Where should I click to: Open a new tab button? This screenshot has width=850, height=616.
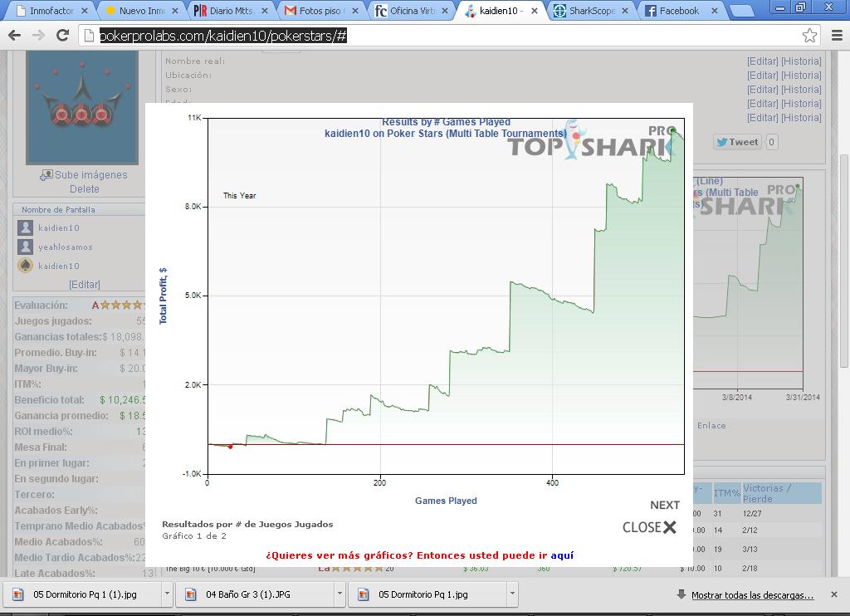[x=742, y=11]
